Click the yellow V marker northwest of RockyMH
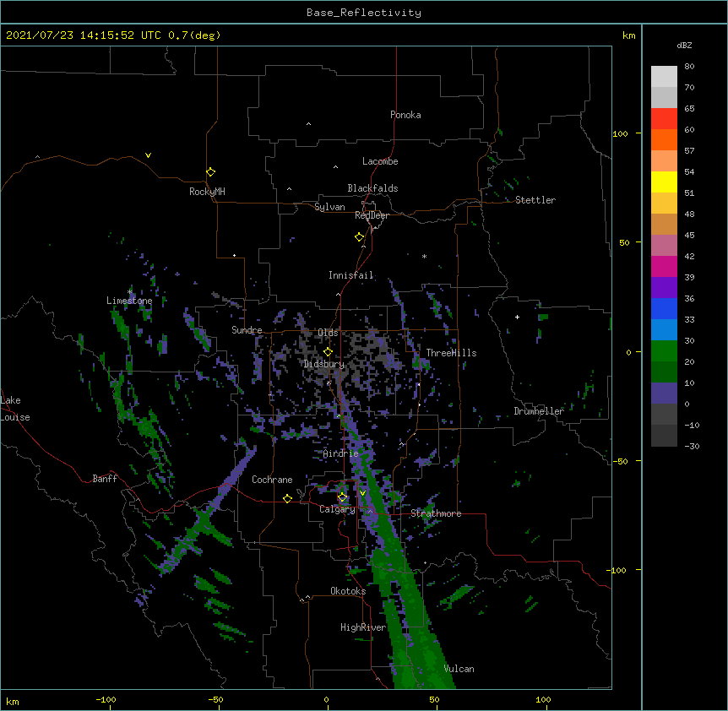728x711 pixels. 148,155
